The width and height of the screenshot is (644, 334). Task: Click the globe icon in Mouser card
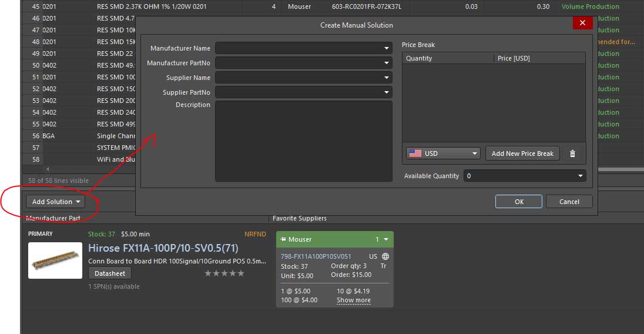[385, 256]
